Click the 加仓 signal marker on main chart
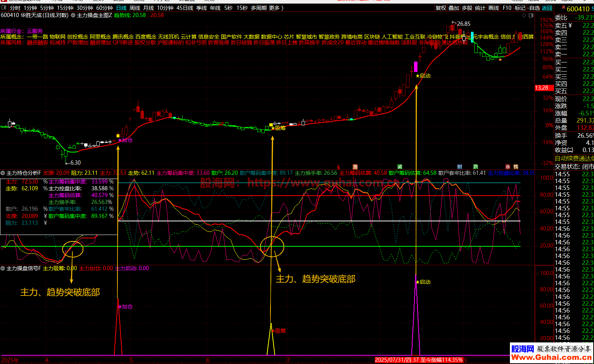The image size is (594, 364). point(125,140)
